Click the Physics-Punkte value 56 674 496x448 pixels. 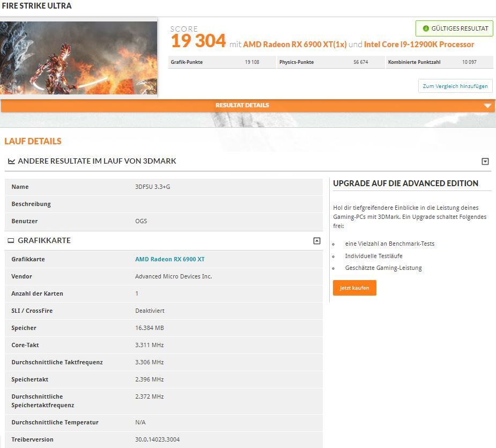click(x=361, y=62)
